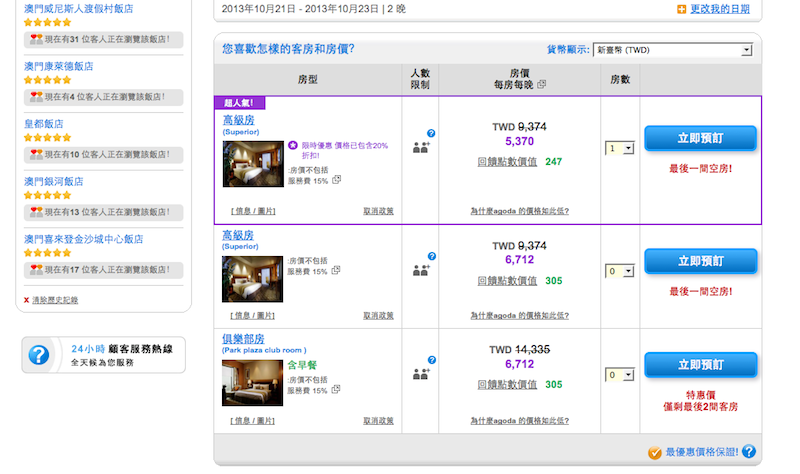Open 澳門威尼斯人渡假村飯店 hotel link
This screenshot has width=800, height=474.
click(79, 9)
